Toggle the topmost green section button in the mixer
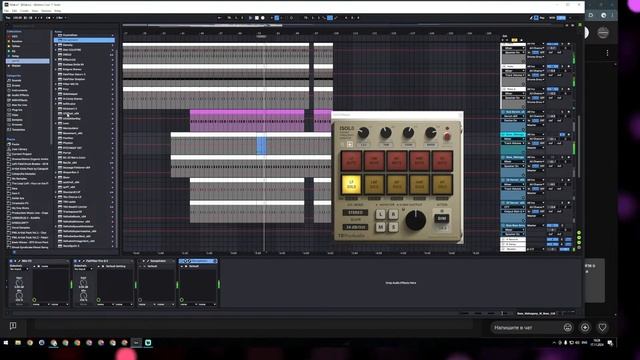Viewport: 640px width, 360px height. (579, 233)
